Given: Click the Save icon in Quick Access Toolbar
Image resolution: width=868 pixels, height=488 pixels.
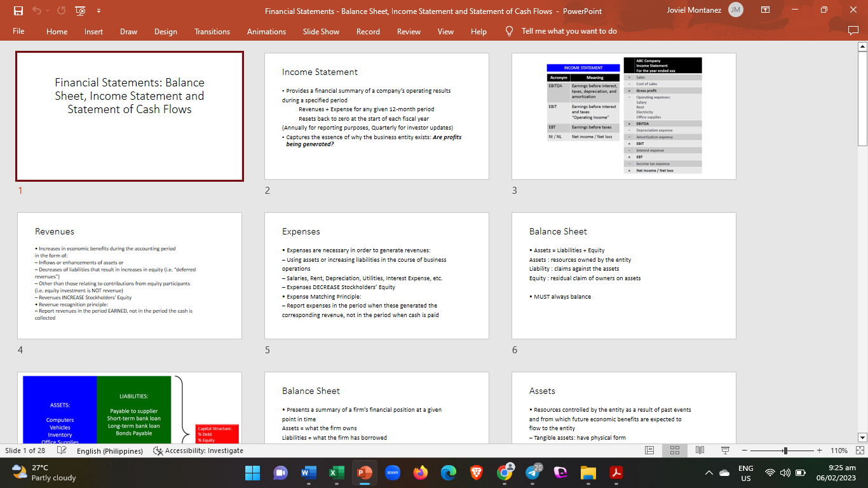Looking at the screenshot, I should click(18, 11).
